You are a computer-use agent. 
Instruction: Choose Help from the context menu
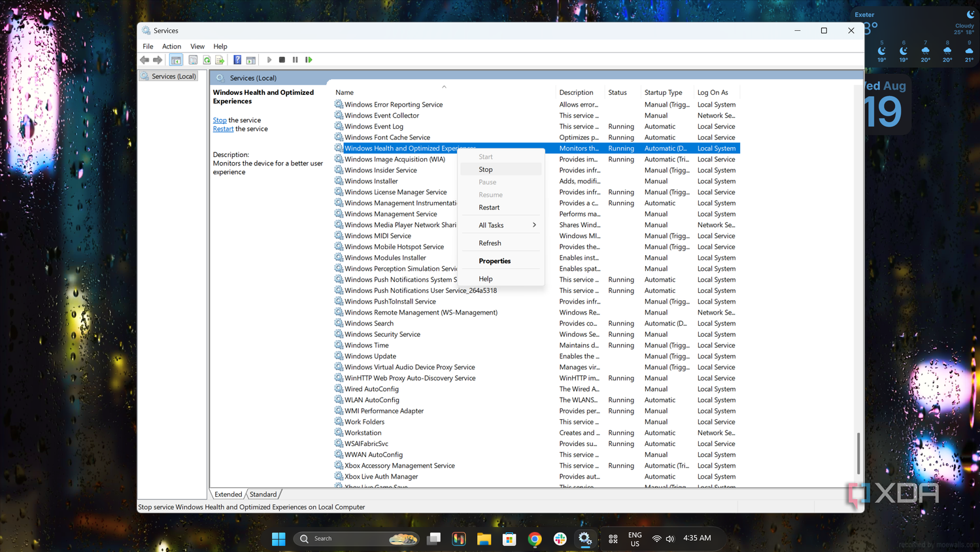click(x=501, y=279)
